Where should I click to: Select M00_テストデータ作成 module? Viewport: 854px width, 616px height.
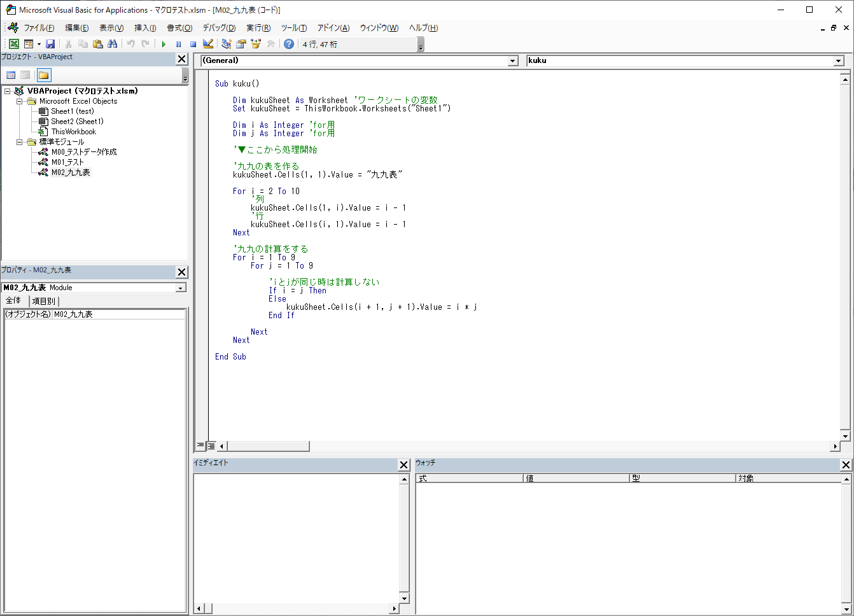pyautogui.click(x=84, y=152)
